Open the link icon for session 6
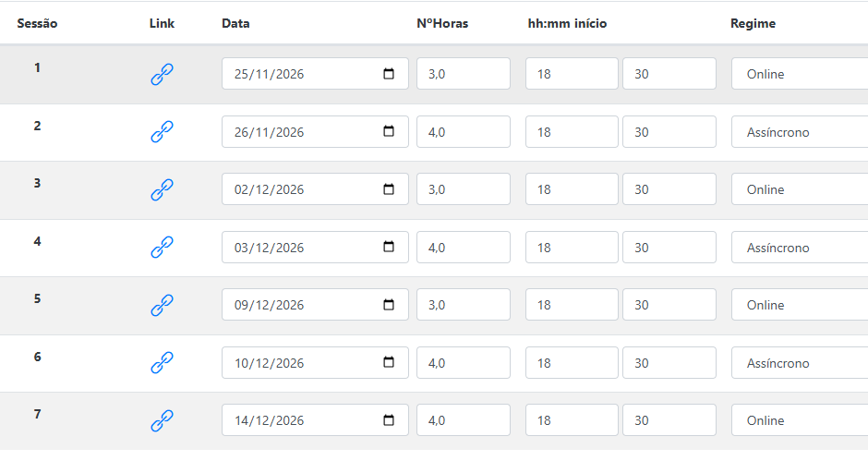The image size is (868, 461). click(x=162, y=363)
